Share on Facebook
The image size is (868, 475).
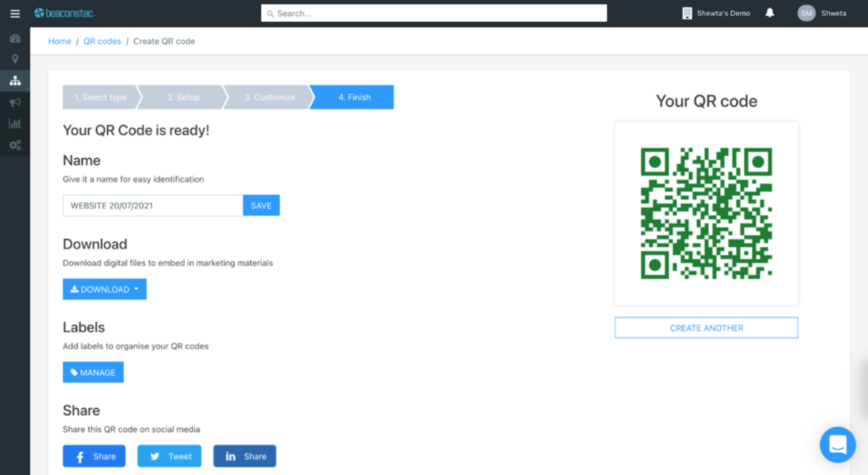coord(94,456)
